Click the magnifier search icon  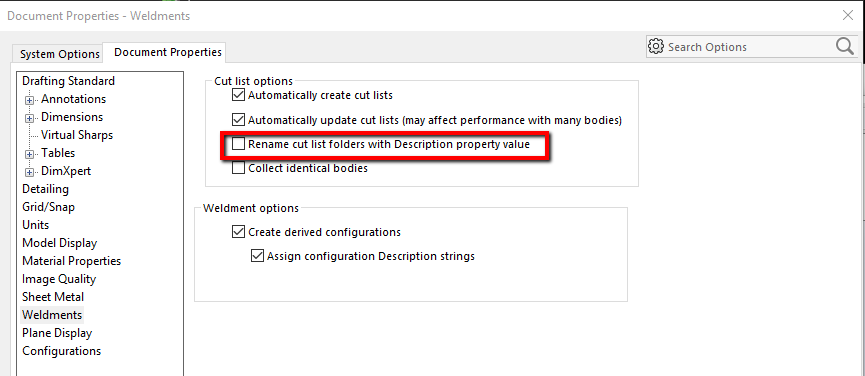pos(845,47)
